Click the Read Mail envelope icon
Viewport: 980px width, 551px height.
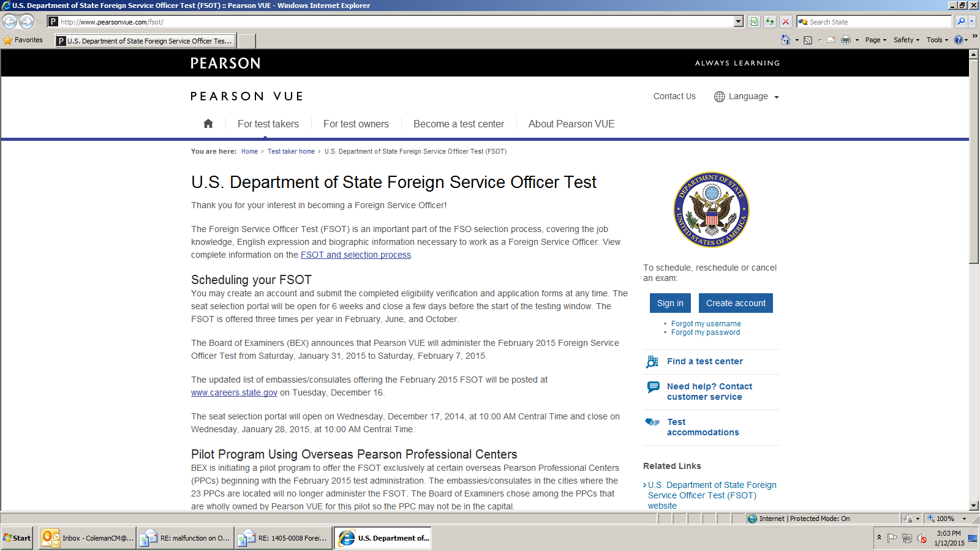831,40
